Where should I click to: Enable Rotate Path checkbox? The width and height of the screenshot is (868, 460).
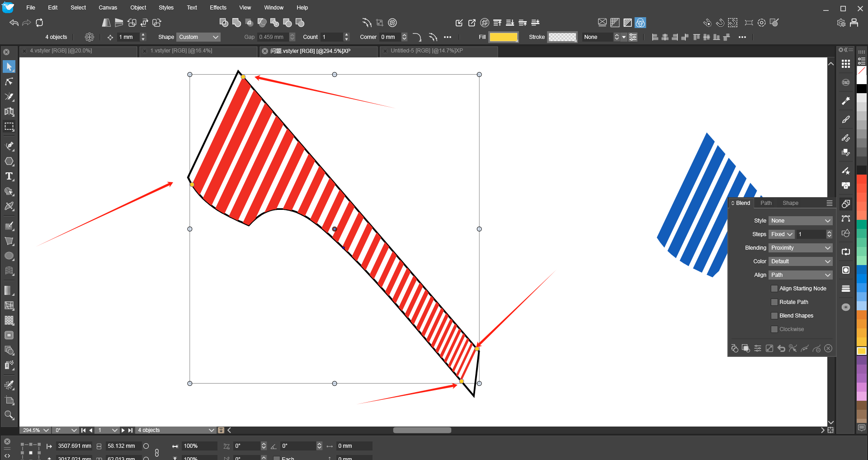coord(774,302)
